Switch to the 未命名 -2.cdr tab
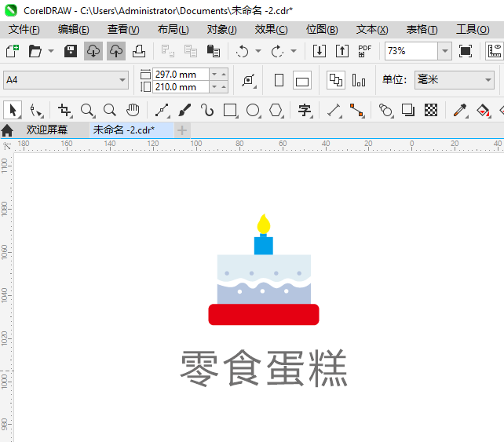Image resolution: width=504 pixels, height=442 pixels. click(x=132, y=130)
